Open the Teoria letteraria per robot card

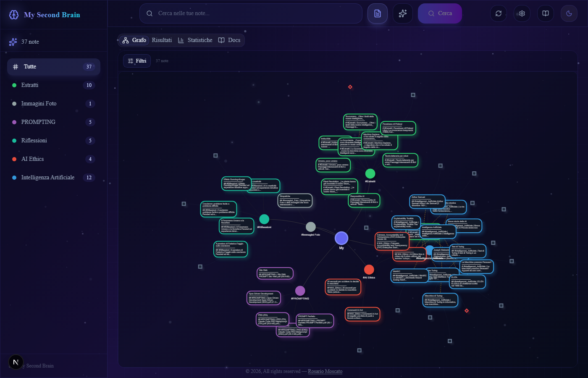[401, 160]
